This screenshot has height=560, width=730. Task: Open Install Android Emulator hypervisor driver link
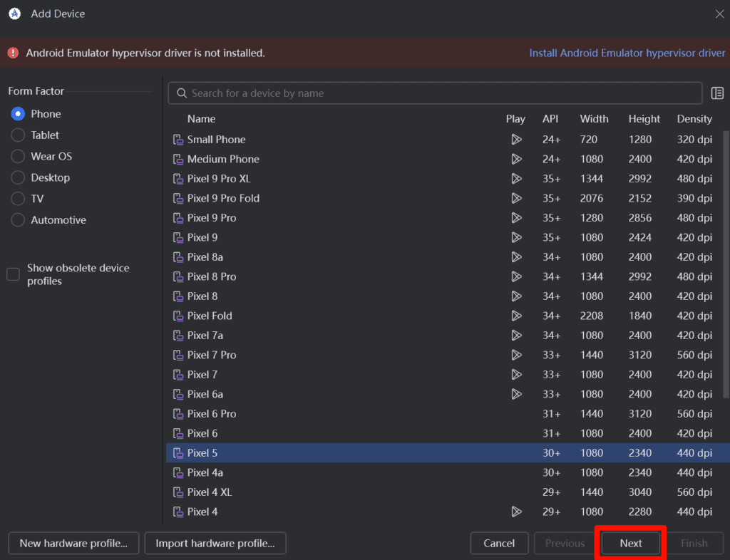point(627,53)
